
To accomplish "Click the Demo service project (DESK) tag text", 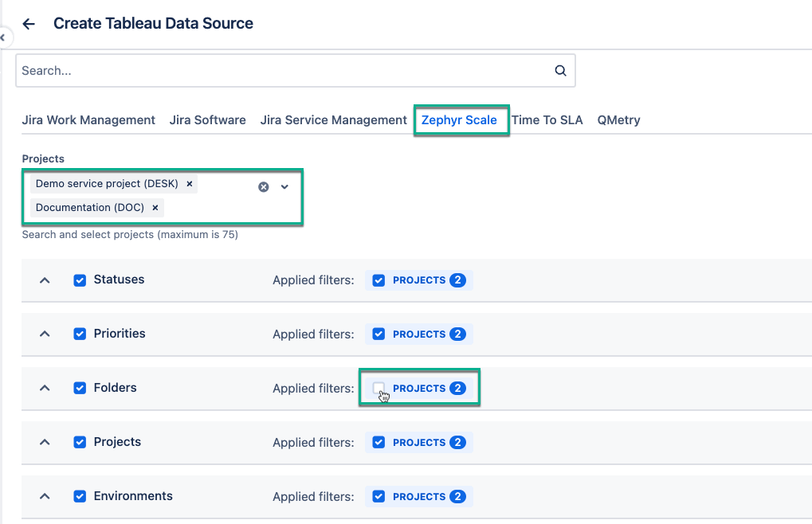I will point(107,184).
